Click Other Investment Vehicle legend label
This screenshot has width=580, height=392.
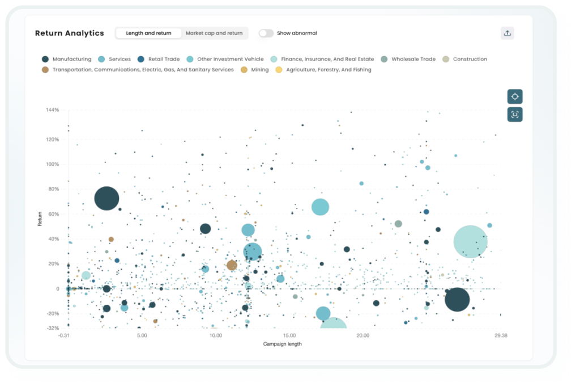230,59
